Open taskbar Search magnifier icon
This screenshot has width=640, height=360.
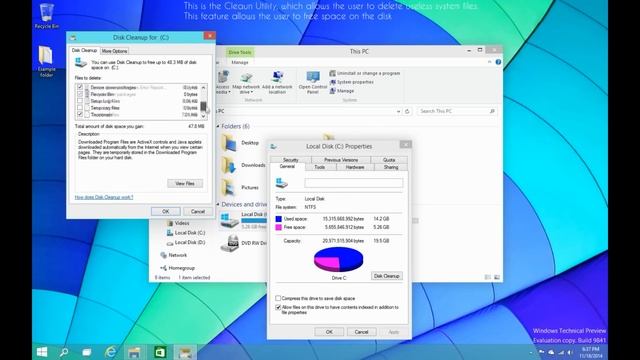click(64, 352)
